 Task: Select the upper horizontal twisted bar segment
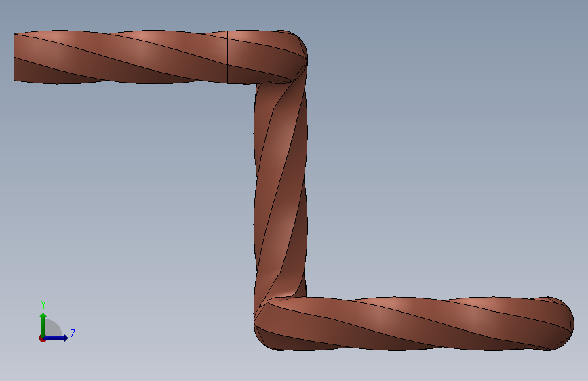pos(121,56)
